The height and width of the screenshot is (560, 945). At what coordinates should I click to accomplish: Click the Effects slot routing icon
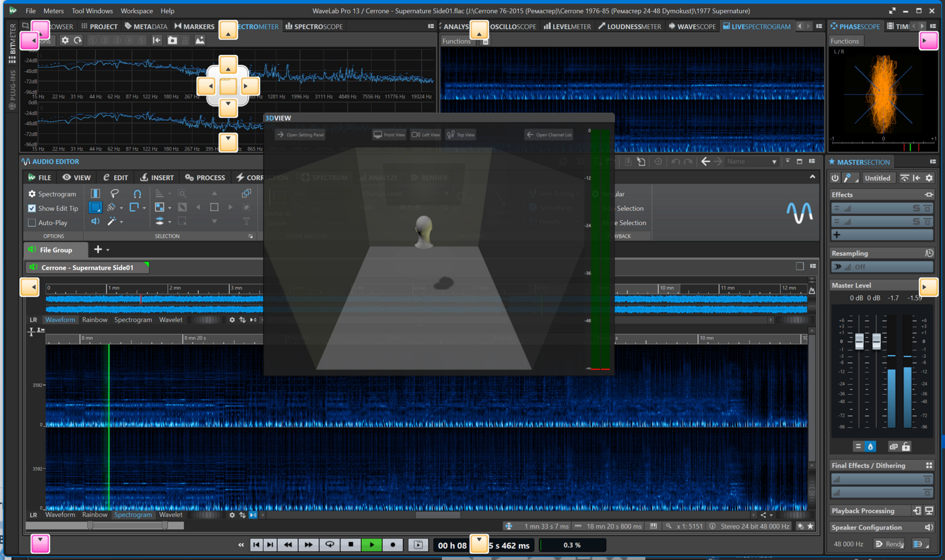point(929,195)
